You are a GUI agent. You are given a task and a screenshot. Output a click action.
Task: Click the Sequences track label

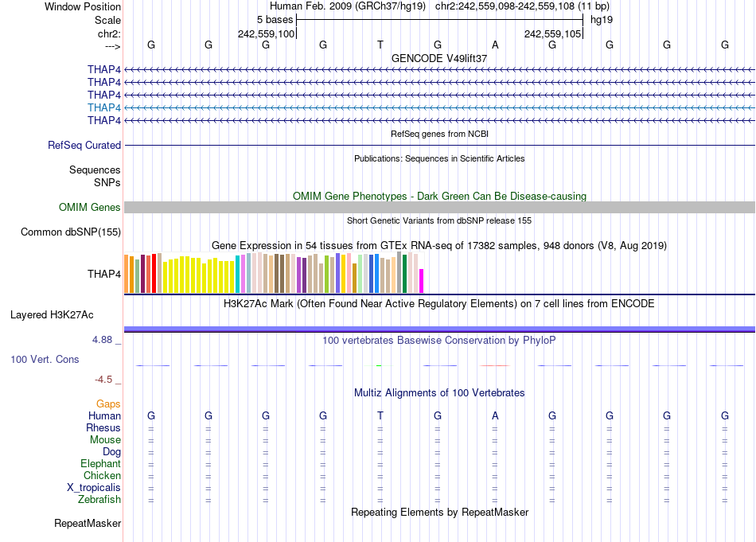click(x=95, y=170)
